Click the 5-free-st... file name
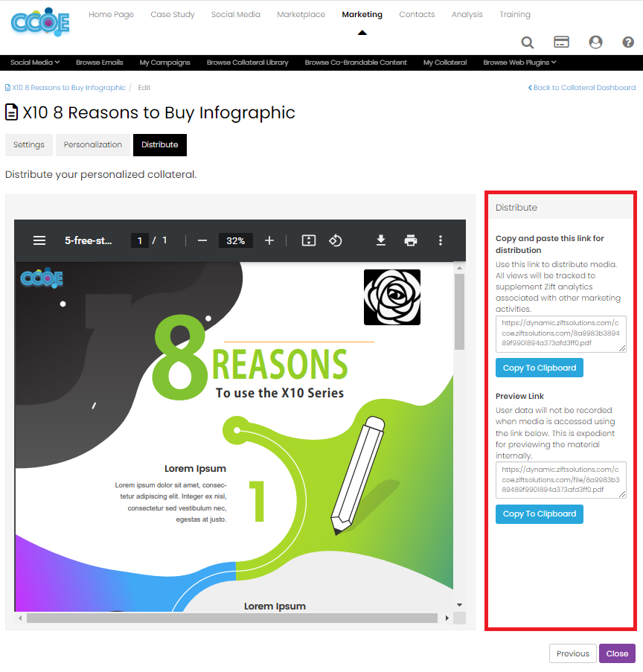The width and height of the screenshot is (643, 672). [89, 240]
